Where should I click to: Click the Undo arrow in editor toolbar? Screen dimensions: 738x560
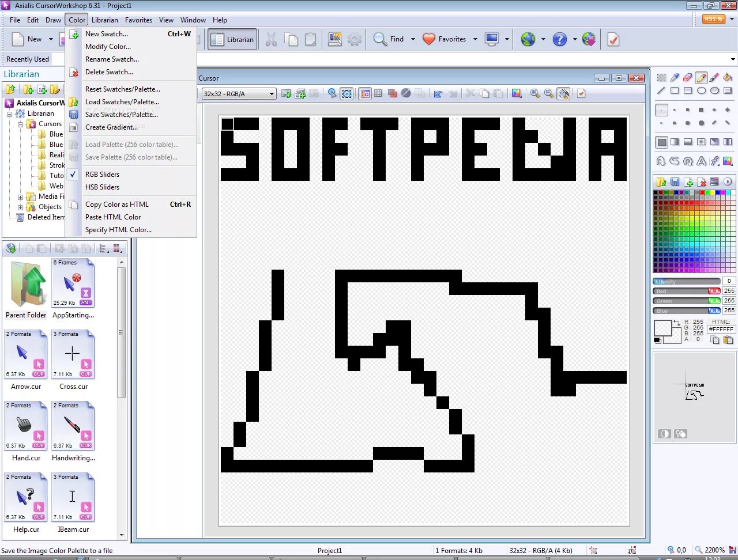(438, 94)
